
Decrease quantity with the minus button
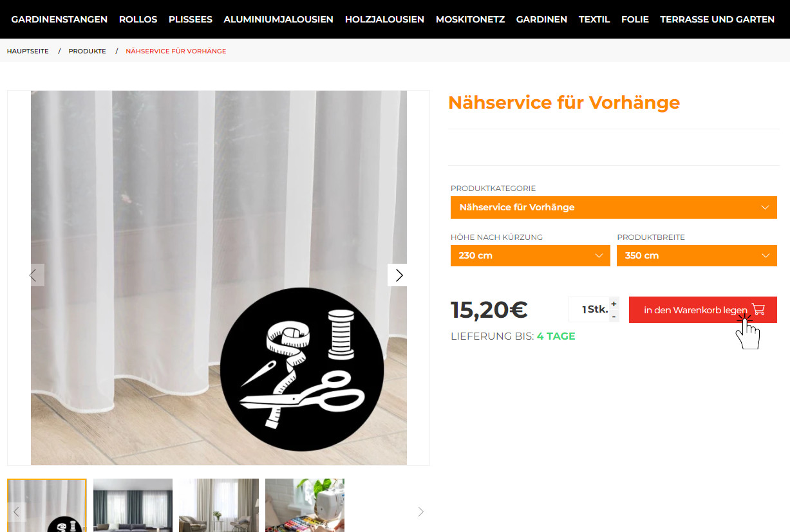614,316
